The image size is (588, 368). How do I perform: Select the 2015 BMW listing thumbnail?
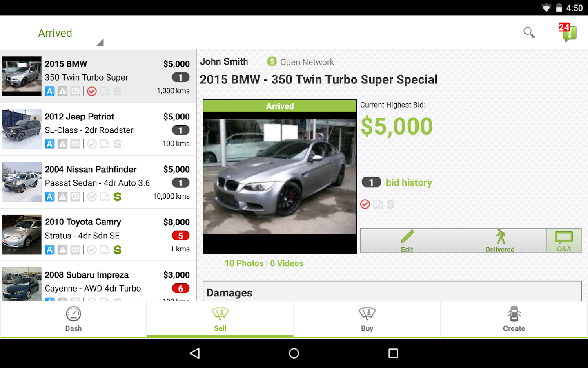[22, 76]
